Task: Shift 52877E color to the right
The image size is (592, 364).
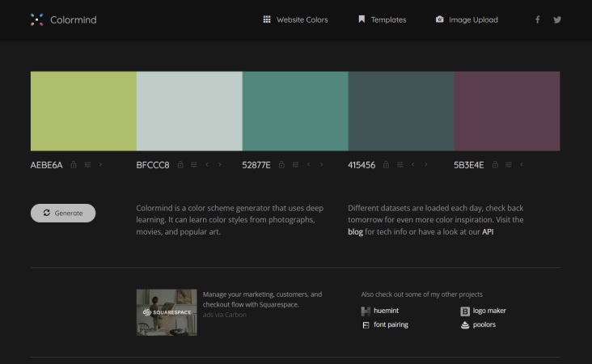Action: [322, 165]
